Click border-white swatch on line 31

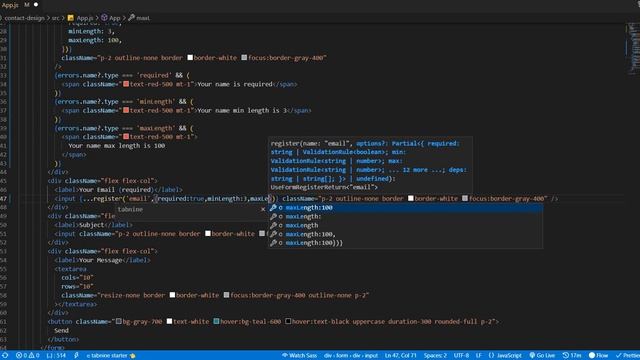pyautogui.click(x=190, y=58)
